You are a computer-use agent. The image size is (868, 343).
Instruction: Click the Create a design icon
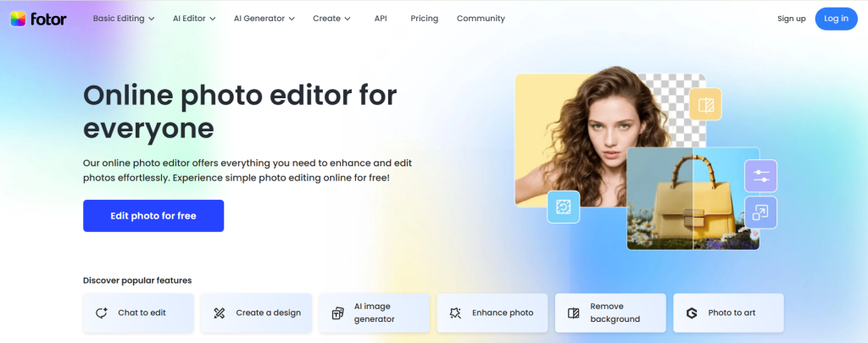(x=220, y=313)
